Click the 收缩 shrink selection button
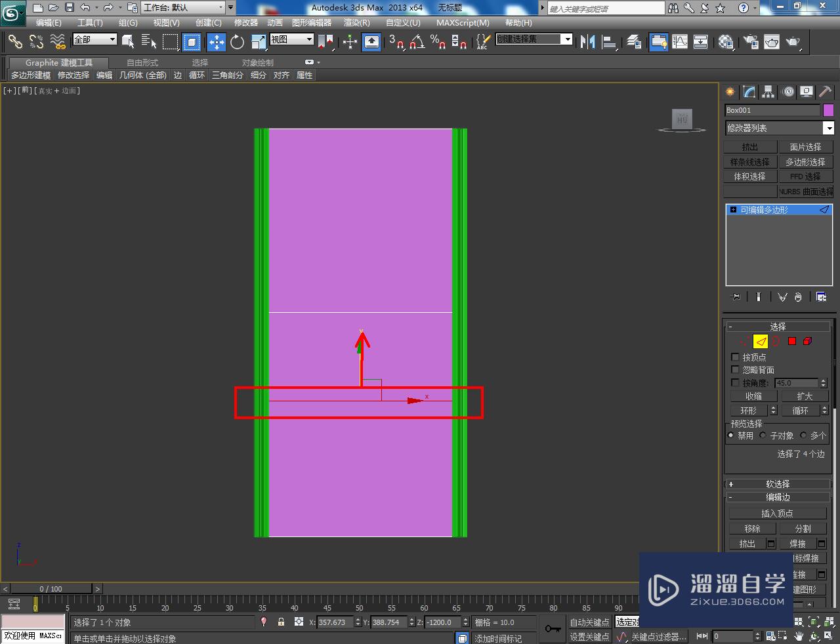This screenshot has width=840, height=644. click(x=753, y=396)
